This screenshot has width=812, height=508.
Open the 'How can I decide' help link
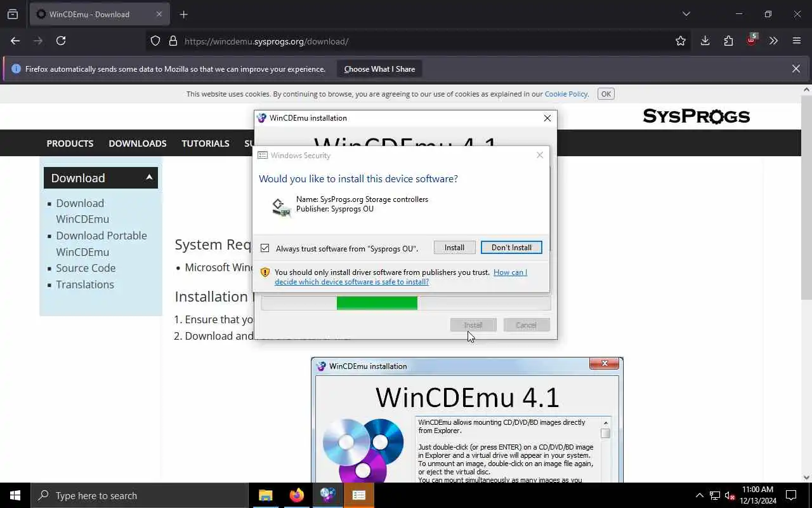click(x=401, y=277)
